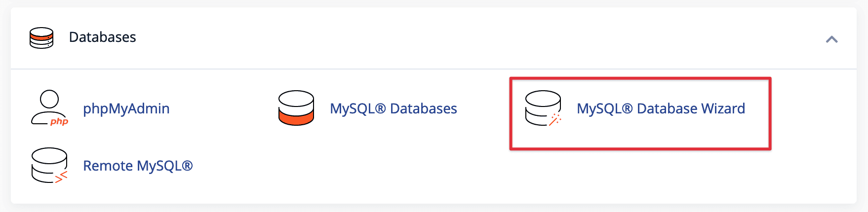Click the magic wand sparkle on Wizard icon
This screenshot has width=868, height=212.
pos(555,120)
